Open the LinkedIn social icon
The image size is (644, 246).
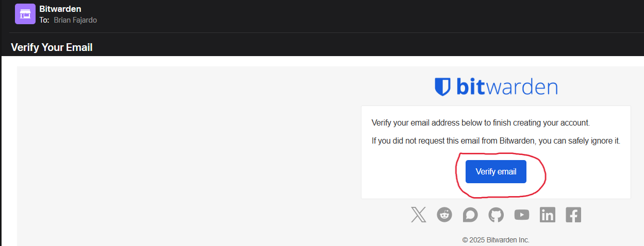[x=548, y=215]
